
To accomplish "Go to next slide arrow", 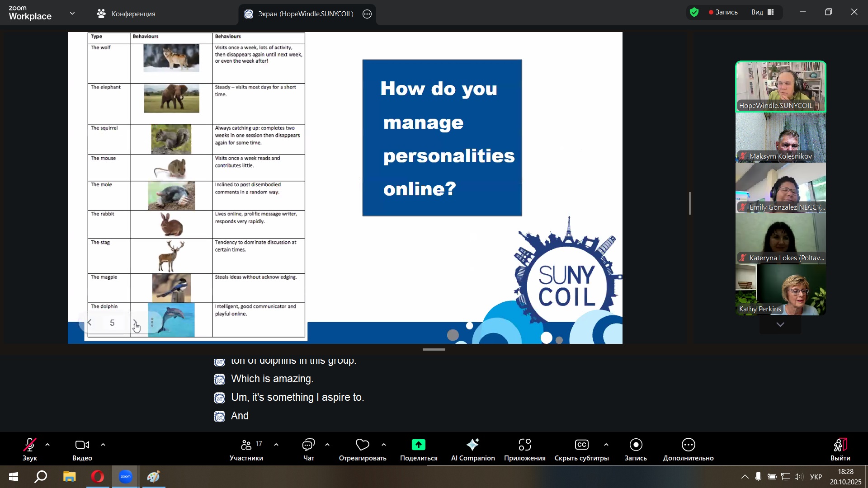I will coord(135,323).
